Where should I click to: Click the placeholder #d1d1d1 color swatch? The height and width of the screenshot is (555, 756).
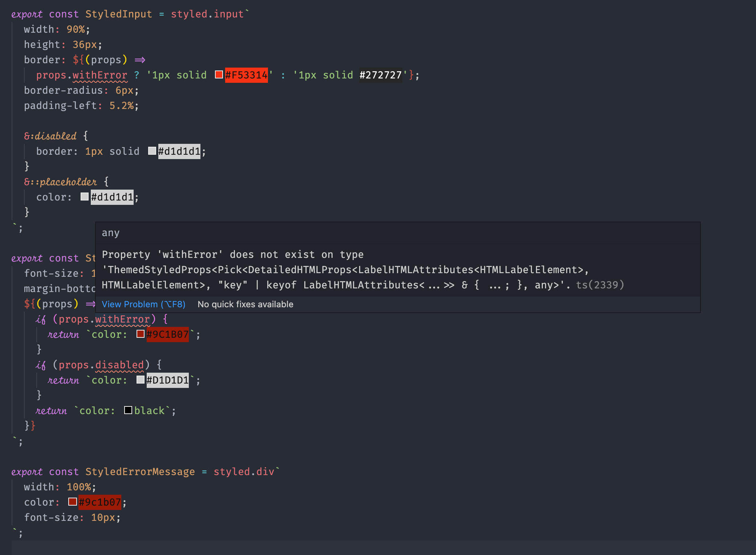tap(85, 197)
